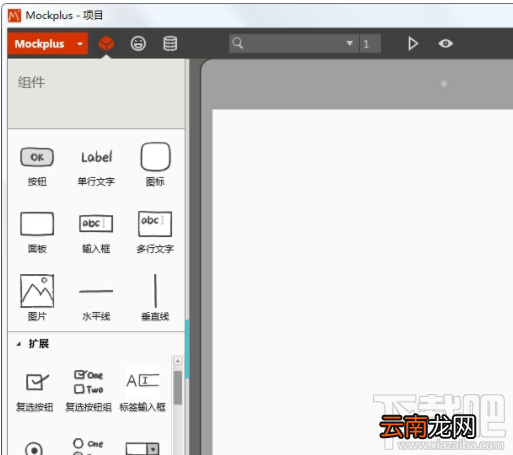Click the component list scrollbar thumb
This screenshot has height=455, width=513.
click(x=178, y=388)
